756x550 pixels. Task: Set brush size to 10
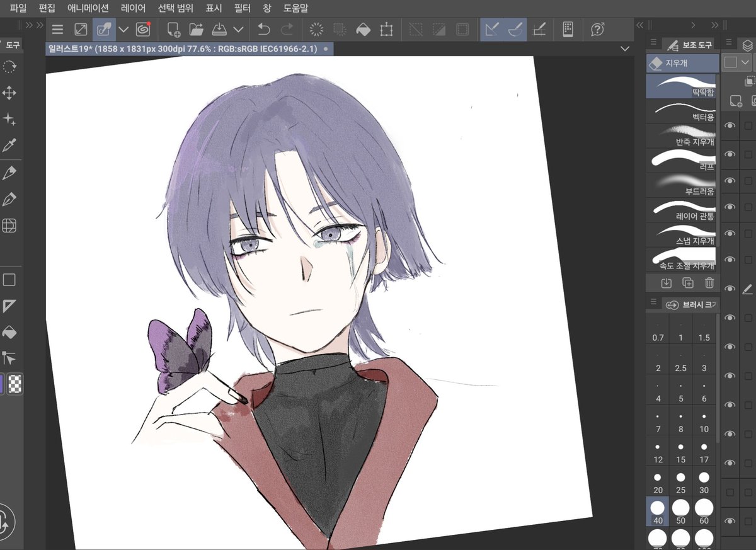(x=704, y=421)
